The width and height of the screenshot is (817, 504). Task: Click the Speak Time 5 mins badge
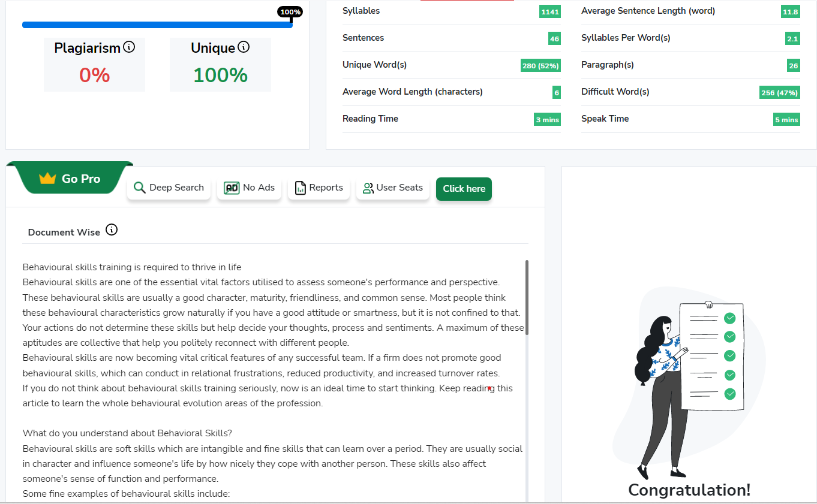[x=786, y=120]
